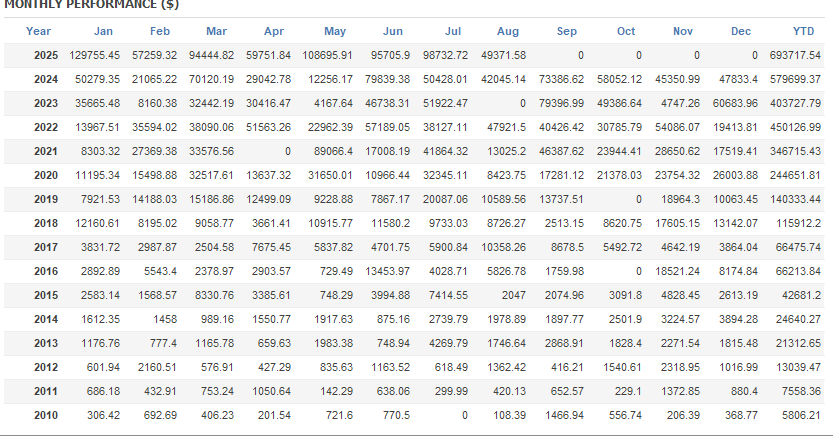Click the 2025 YTD total 693717.54
This screenshot has width=833, height=436.
pos(795,55)
